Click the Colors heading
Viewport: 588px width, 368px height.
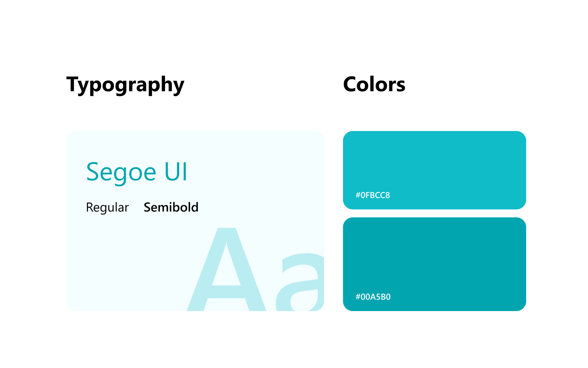(374, 84)
